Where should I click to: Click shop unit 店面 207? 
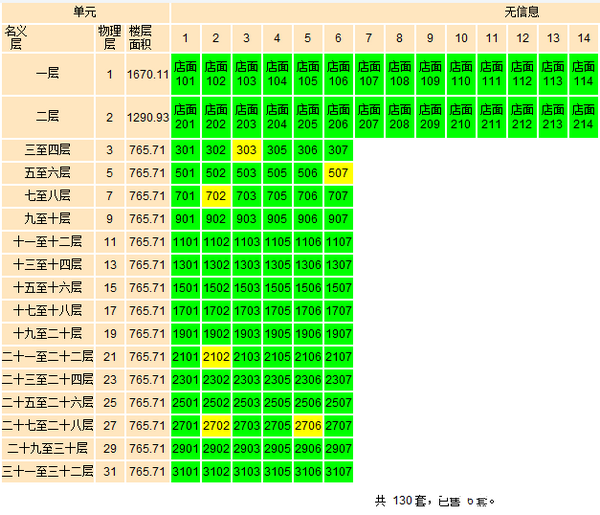click(x=369, y=118)
